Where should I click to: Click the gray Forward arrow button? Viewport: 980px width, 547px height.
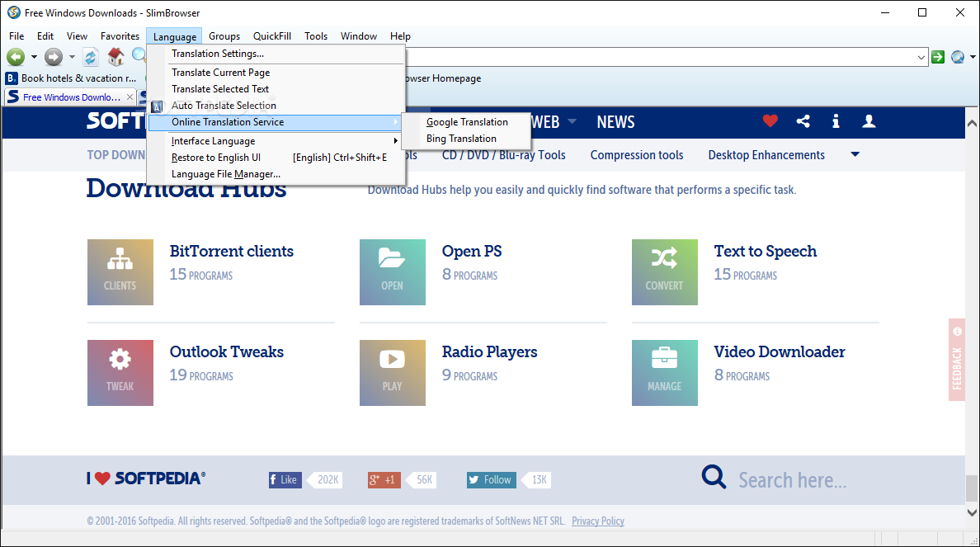[54, 57]
